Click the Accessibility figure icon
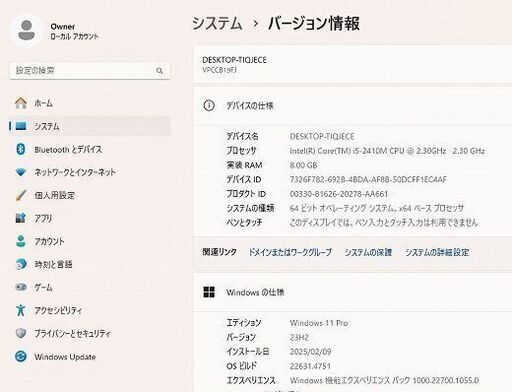Image resolution: width=512 pixels, height=392 pixels. [21, 310]
